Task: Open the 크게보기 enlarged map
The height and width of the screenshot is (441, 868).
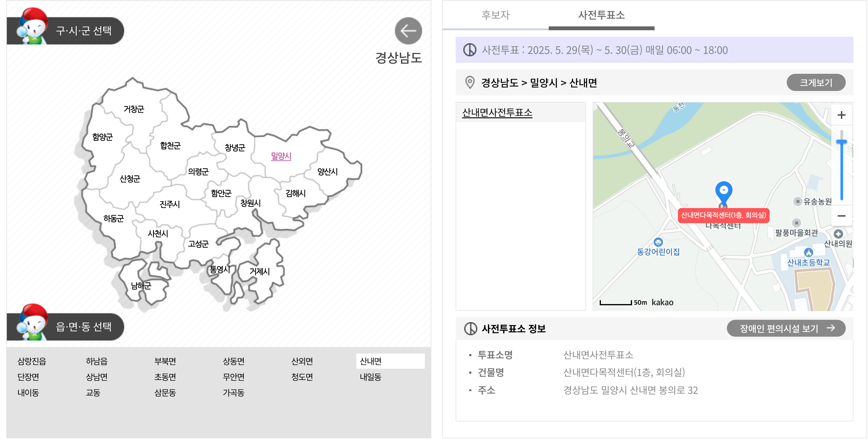Action: (816, 83)
